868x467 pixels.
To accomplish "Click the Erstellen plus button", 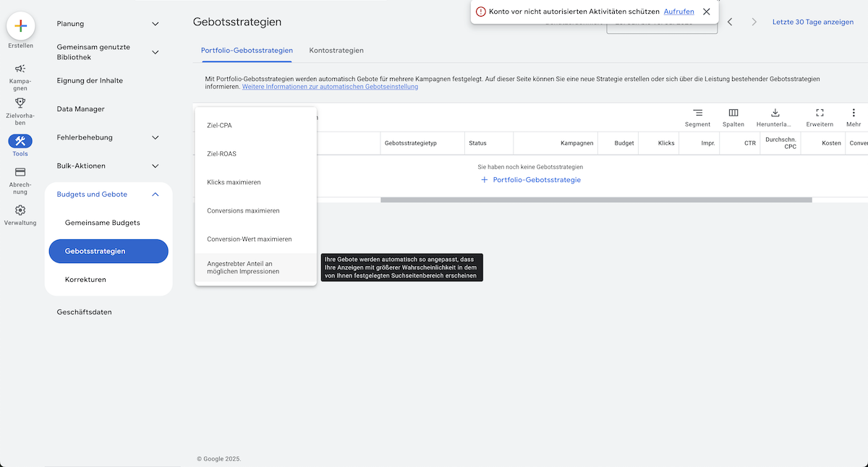I will 20,26.
